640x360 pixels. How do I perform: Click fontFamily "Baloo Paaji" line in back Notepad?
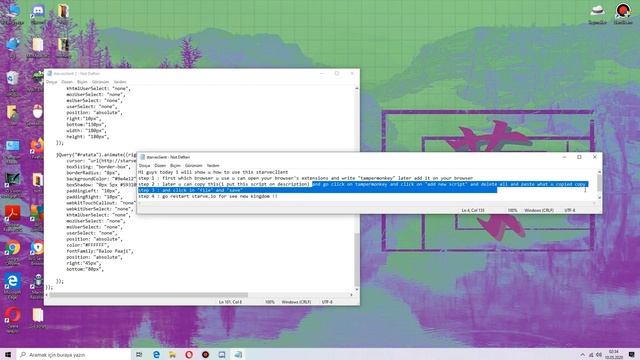tap(100, 251)
